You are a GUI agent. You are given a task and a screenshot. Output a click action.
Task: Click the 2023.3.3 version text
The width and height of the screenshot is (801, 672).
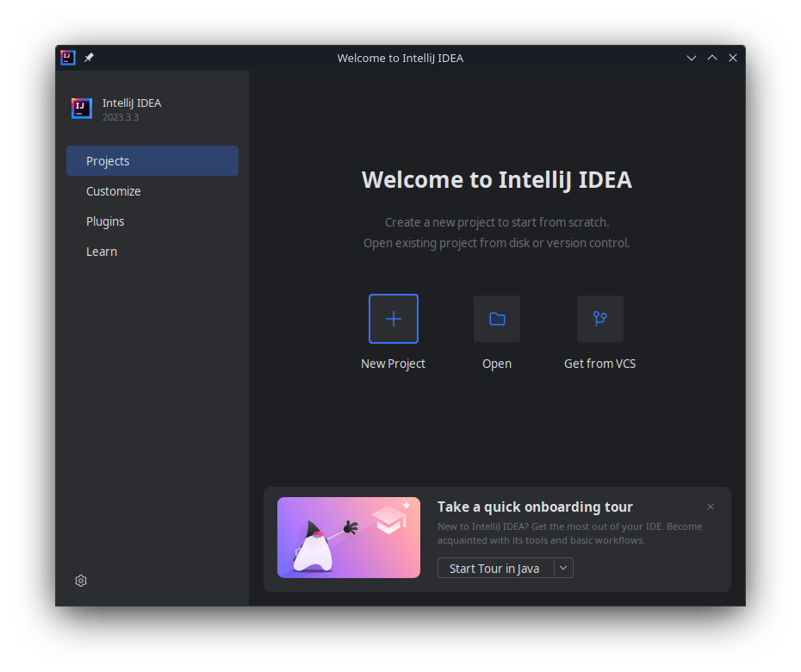pos(121,117)
